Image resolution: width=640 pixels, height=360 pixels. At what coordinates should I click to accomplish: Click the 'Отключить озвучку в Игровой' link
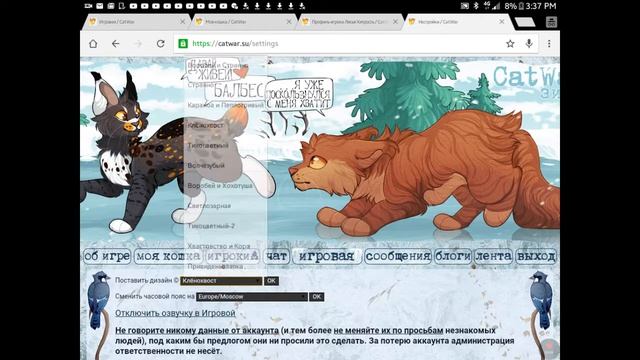175,313
